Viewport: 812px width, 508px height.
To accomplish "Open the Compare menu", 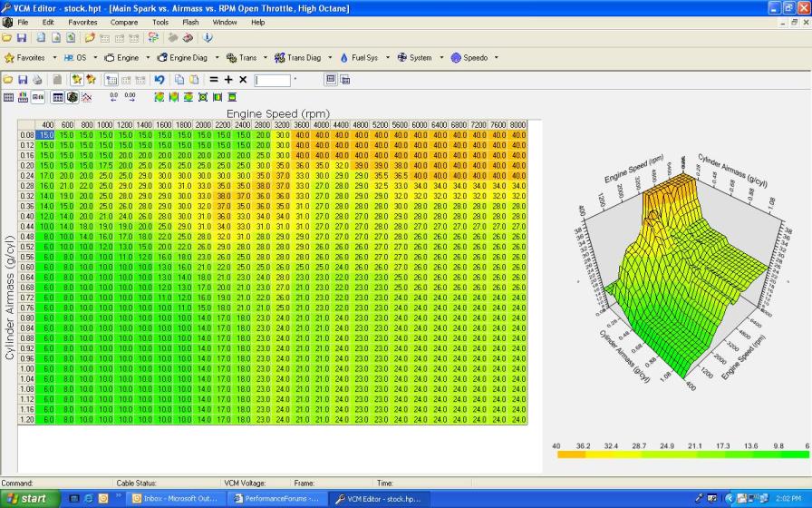I will [x=124, y=23].
